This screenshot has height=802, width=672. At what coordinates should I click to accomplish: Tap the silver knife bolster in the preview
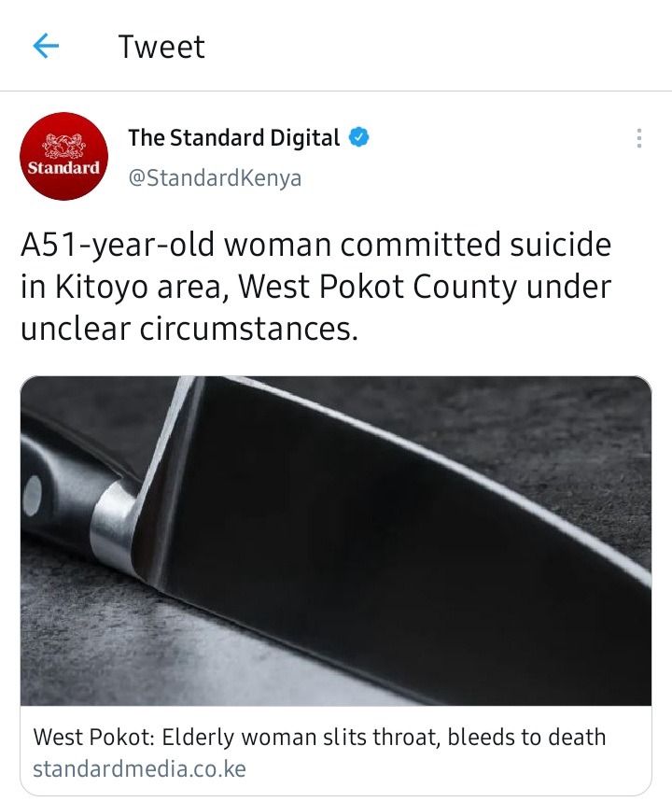[x=114, y=523]
